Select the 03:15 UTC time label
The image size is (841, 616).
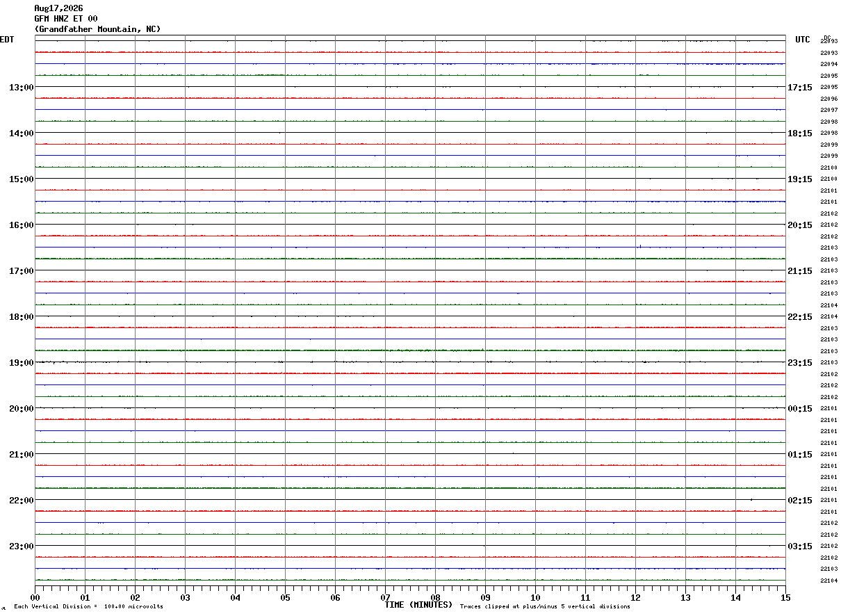point(800,546)
